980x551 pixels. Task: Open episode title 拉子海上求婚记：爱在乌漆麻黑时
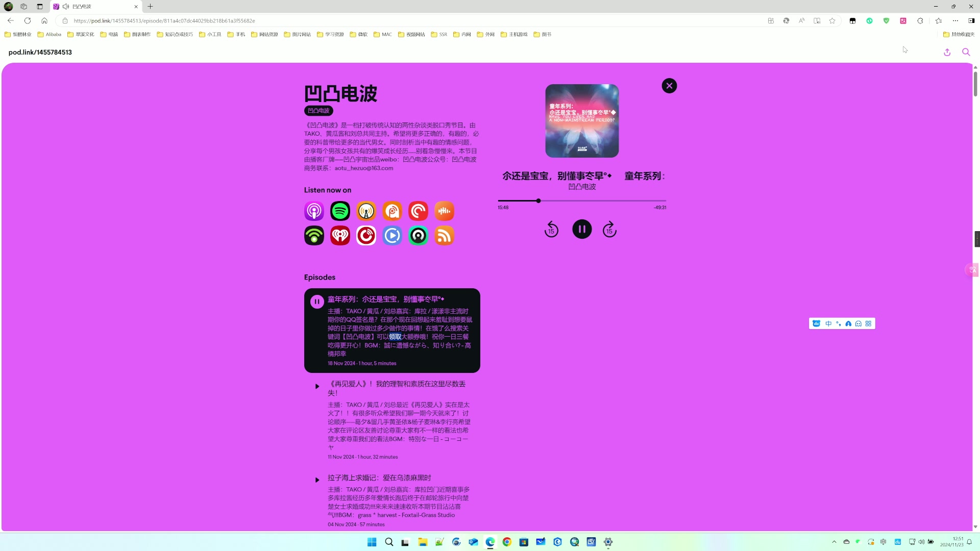(x=379, y=478)
